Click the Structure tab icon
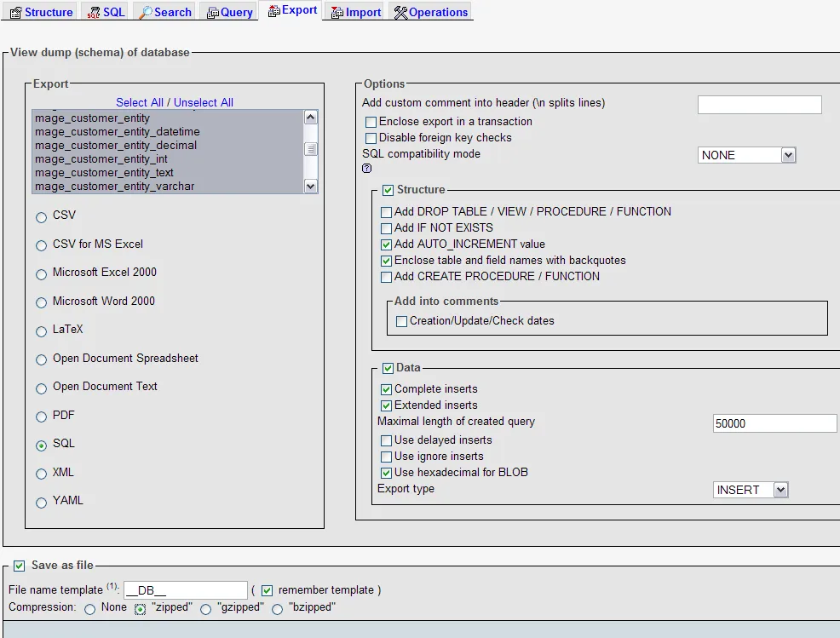The image size is (840, 638). [15, 13]
